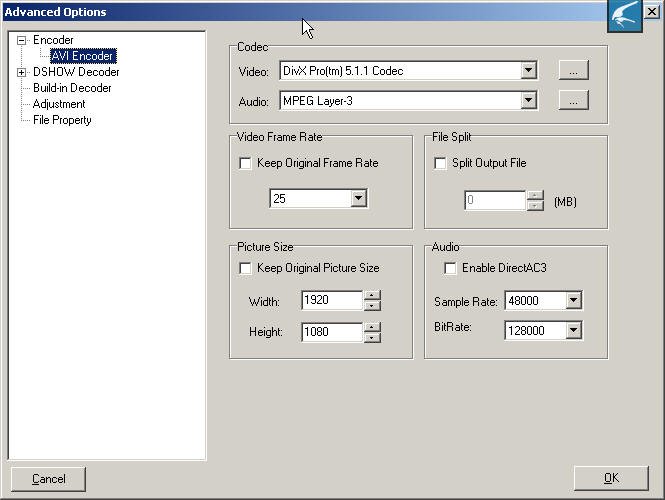
Task: Check Keep Original Picture Size option
Action: 246,268
